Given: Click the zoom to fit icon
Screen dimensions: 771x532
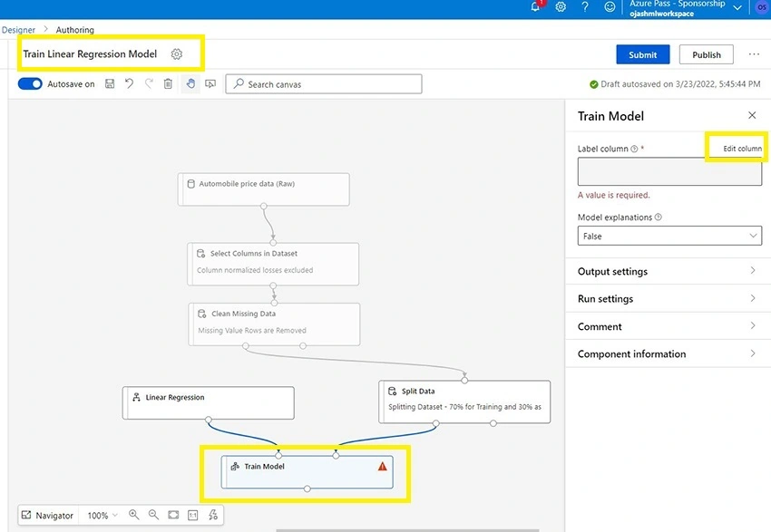Looking at the screenshot, I should (173, 515).
